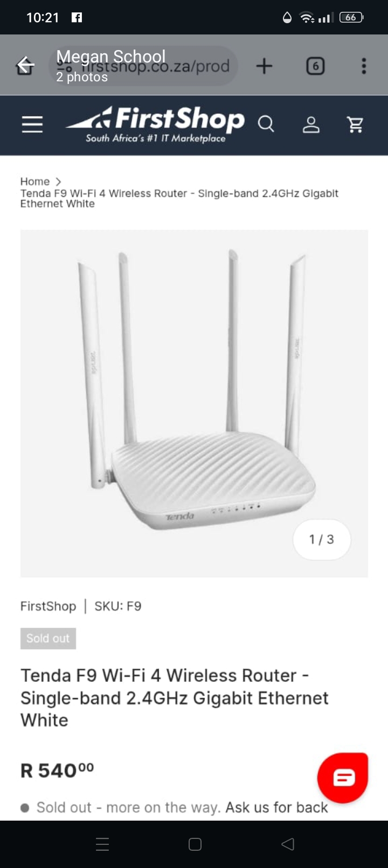
Task: Open the user account profile icon
Action: point(311,124)
